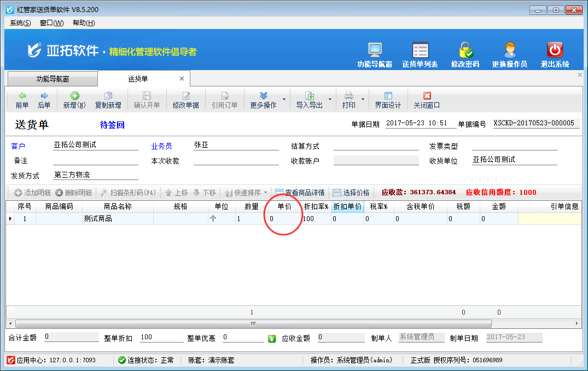Open the 系统 menu
This screenshot has height=371, width=588.
click(20, 23)
